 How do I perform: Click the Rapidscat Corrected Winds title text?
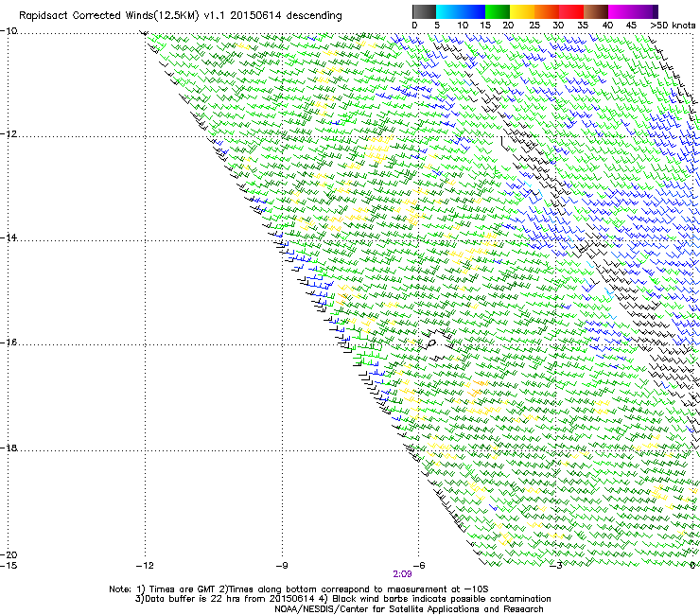180,15
